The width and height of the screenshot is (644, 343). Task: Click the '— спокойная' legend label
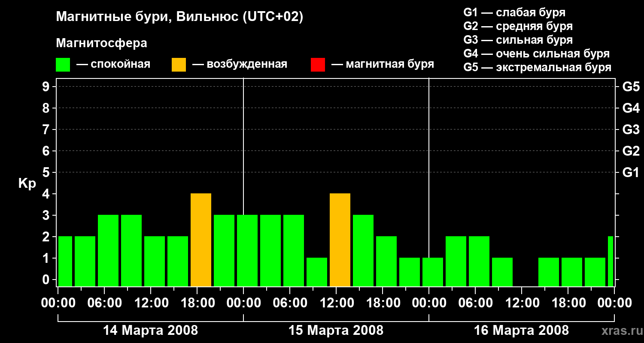coord(113,65)
